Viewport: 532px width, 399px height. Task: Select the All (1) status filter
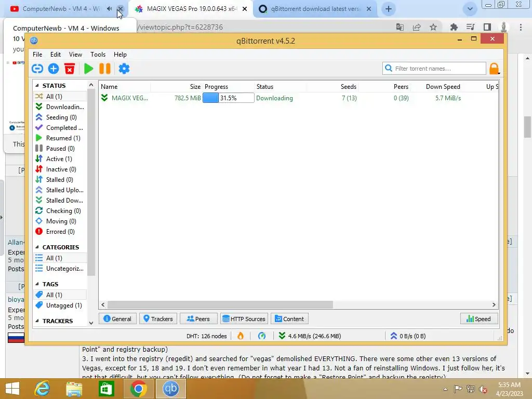(60, 96)
